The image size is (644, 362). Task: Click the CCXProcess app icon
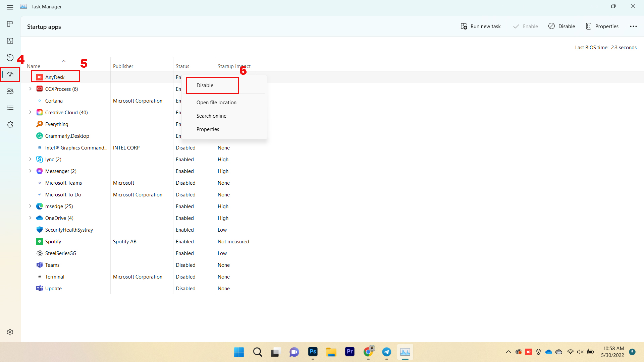[x=40, y=89]
